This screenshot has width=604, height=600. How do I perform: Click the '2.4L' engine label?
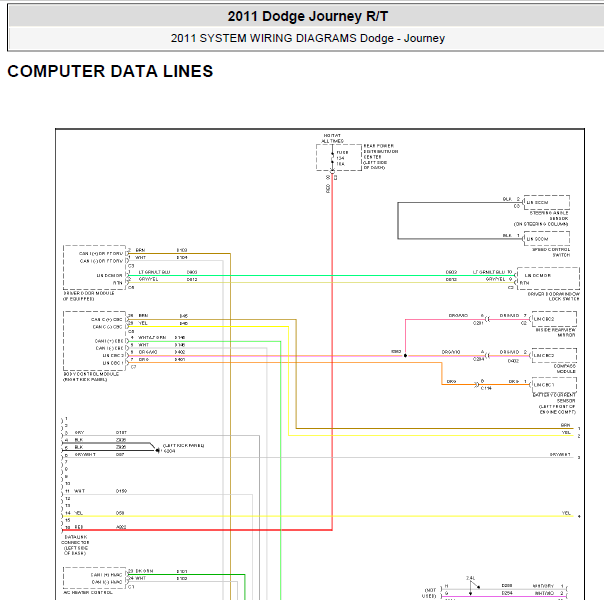click(x=471, y=578)
